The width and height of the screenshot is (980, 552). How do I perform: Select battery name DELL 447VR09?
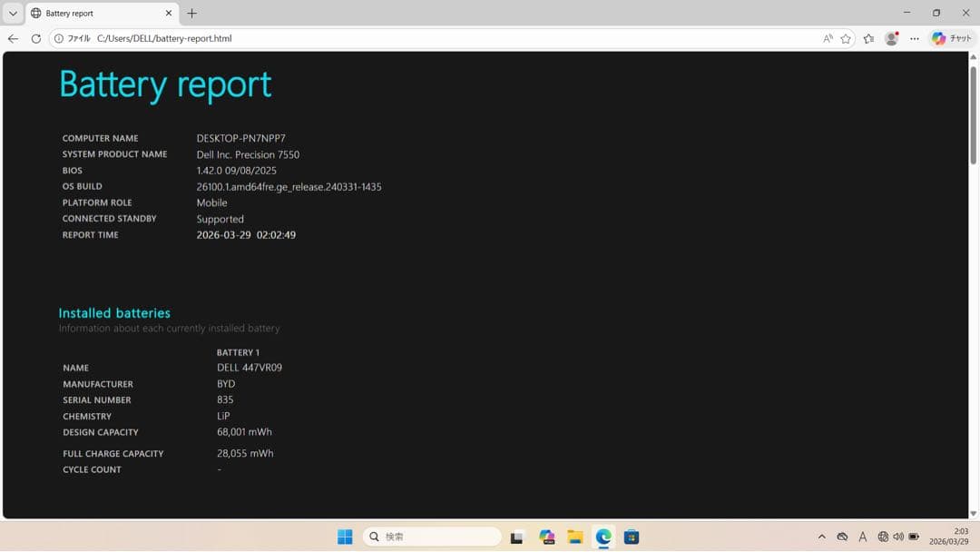250,368
